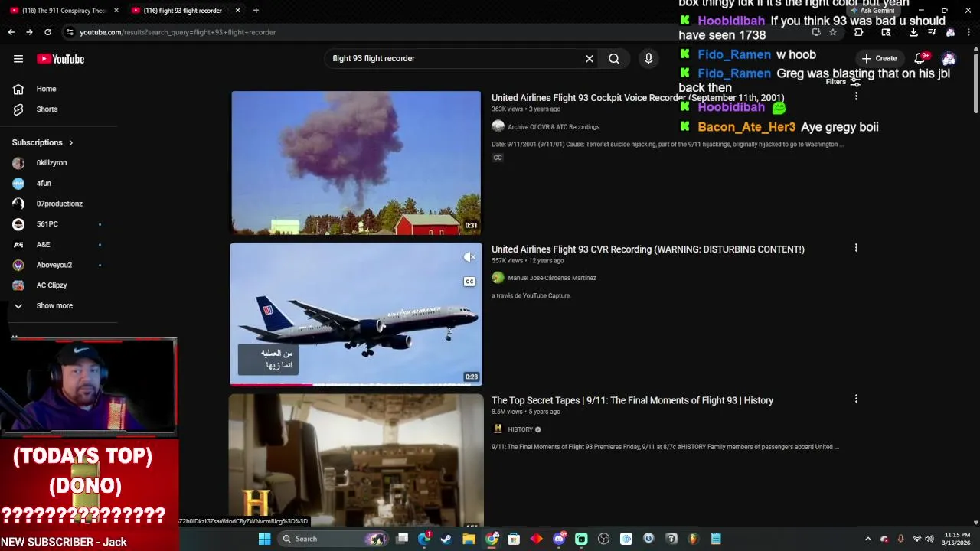Open the volume speaker tray icon
Viewport: 980px width, 551px height.
coord(929,539)
